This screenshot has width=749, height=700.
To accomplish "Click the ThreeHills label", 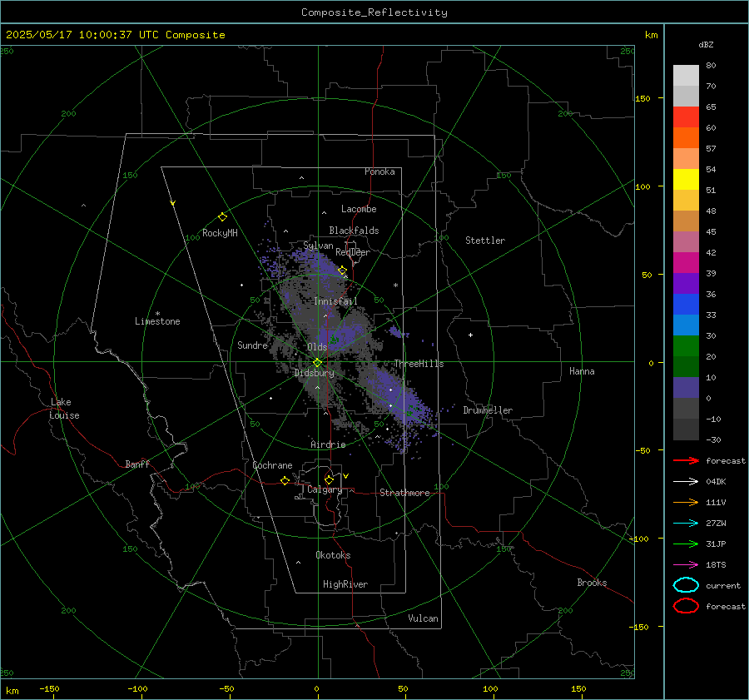I will click(419, 364).
